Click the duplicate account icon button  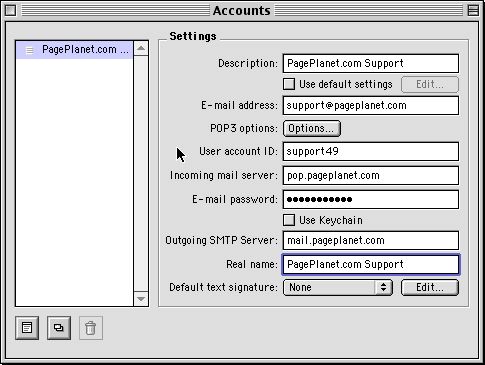pyautogui.click(x=59, y=328)
